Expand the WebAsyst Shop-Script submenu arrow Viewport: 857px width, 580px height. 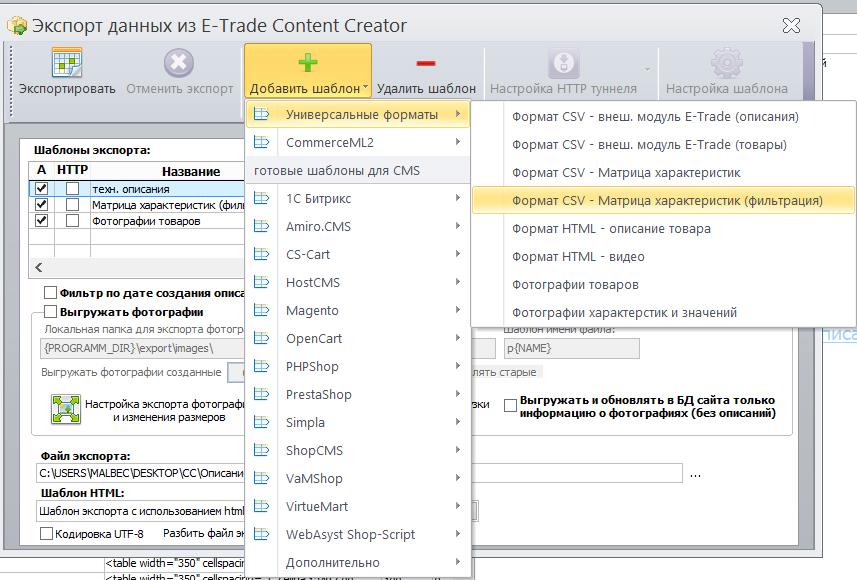pyautogui.click(x=457, y=534)
